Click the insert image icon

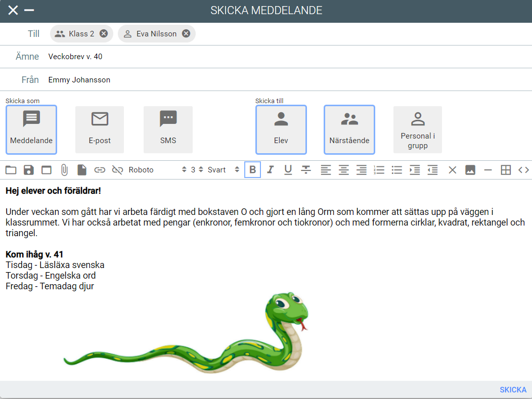470,170
